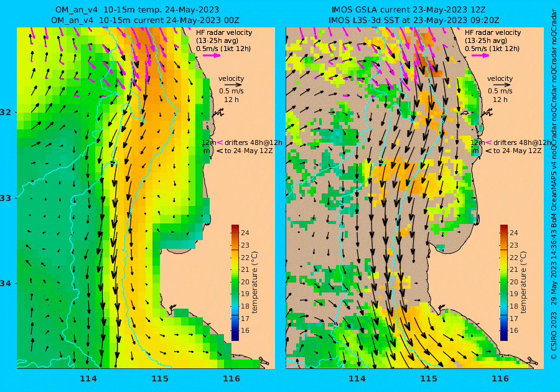This screenshot has width=560, height=392.
Task: Click 'to 24 May 12Z' in left panel
Action: [x=248, y=151]
